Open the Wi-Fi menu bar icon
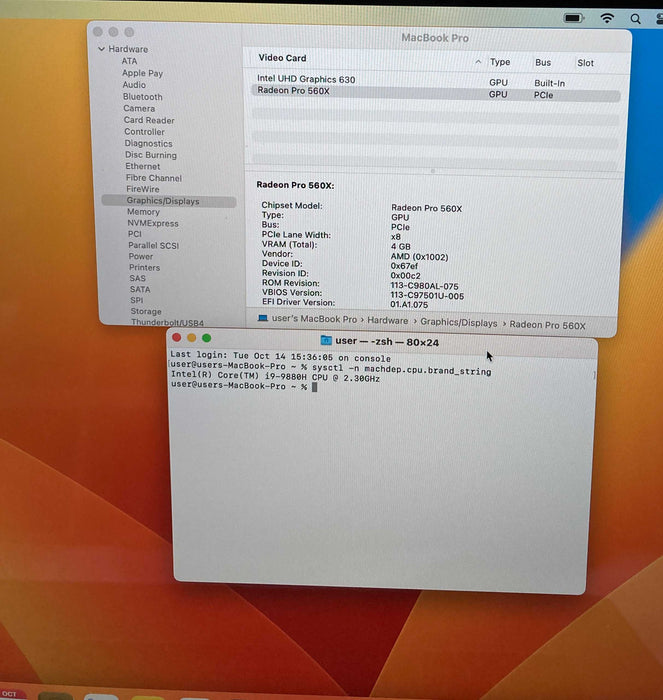 click(607, 18)
